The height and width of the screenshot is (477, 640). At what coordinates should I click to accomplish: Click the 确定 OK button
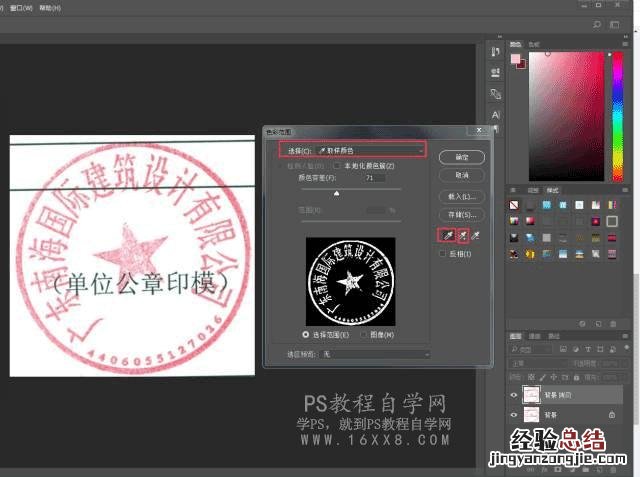[462, 158]
